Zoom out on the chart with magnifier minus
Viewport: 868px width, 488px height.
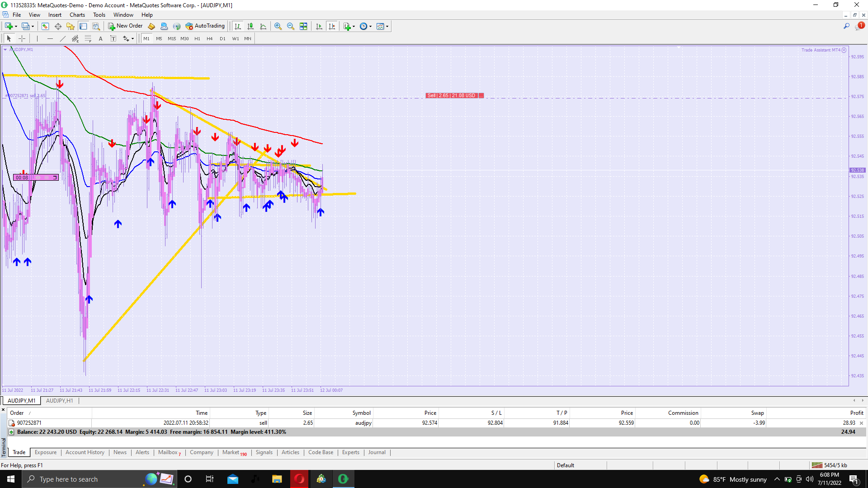coord(291,26)
